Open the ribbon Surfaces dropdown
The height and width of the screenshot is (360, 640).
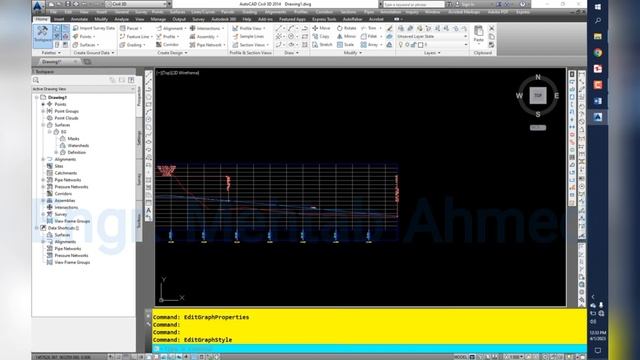tap(86, 45)
